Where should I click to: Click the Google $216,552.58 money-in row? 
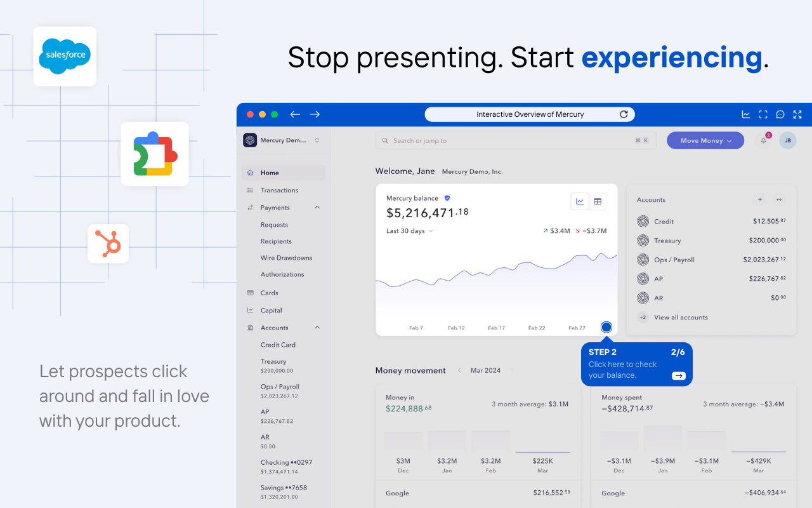(x=478, y=493)
